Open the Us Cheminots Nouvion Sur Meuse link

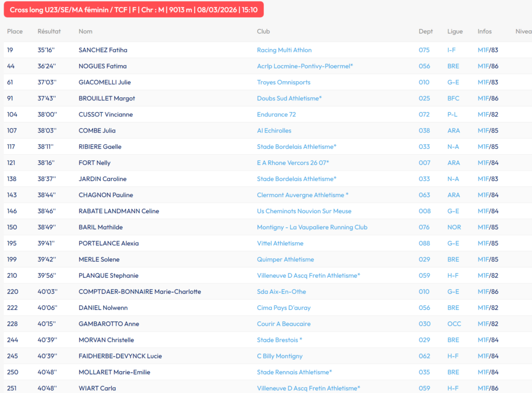[x=304, y=212]
